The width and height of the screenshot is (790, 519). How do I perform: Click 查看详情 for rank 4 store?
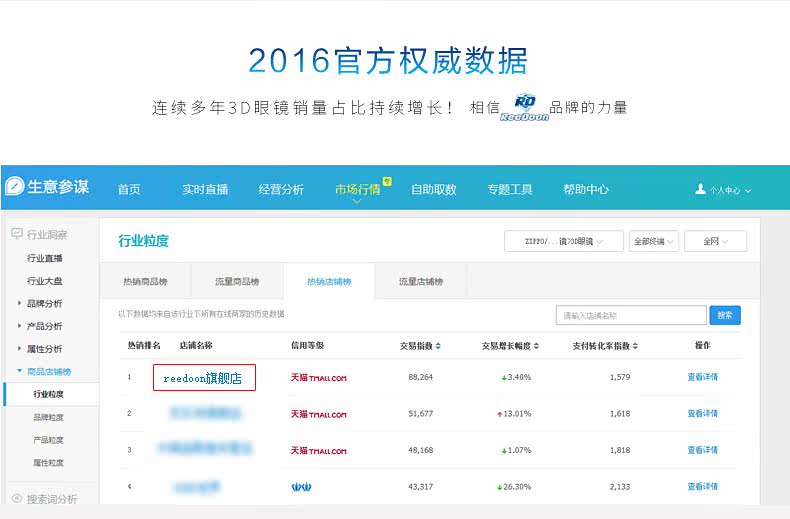703,487
